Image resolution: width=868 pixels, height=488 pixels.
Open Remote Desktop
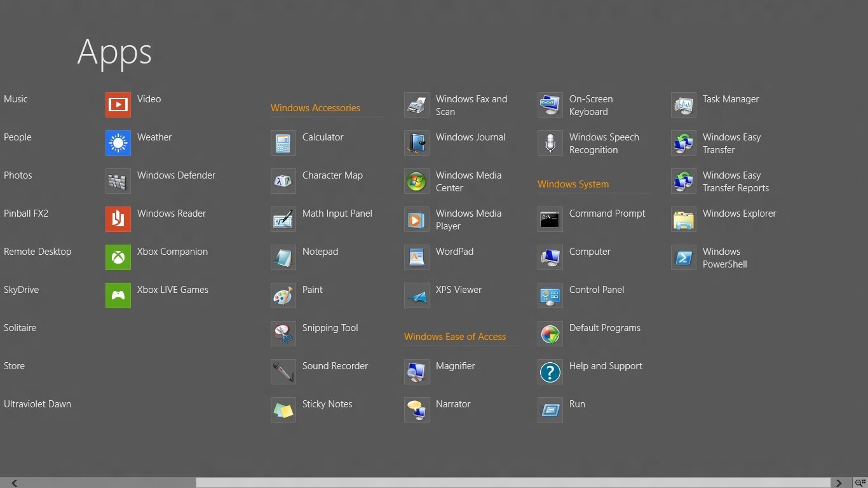tap(37, 252)
